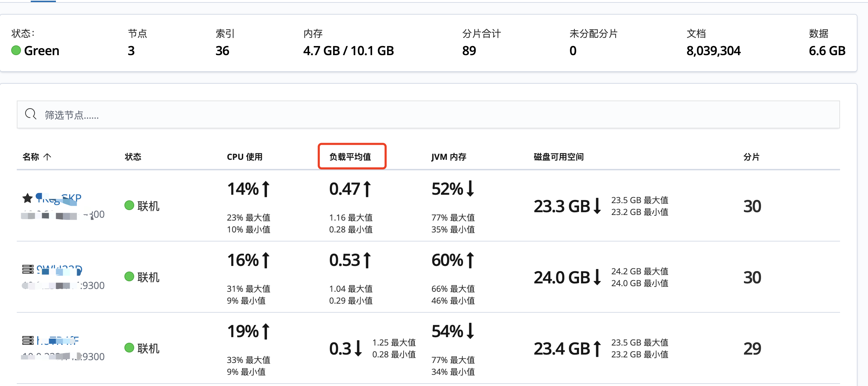Click the 10% 最小值 CPU text
Screen dimensions: 868x386
248,230
